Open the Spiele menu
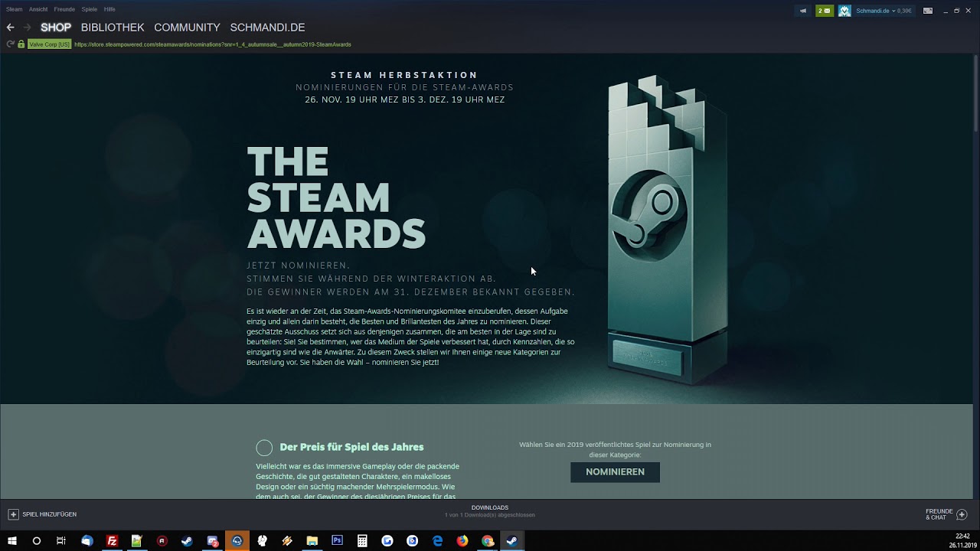Viewport: 980px width, 551px height. 90,9
